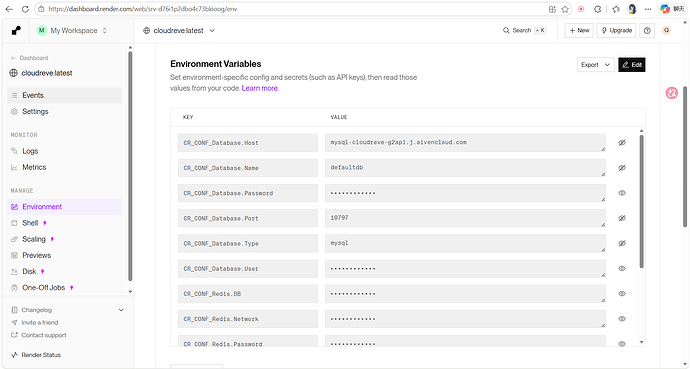Return to Dashboard link

(29, 58)
